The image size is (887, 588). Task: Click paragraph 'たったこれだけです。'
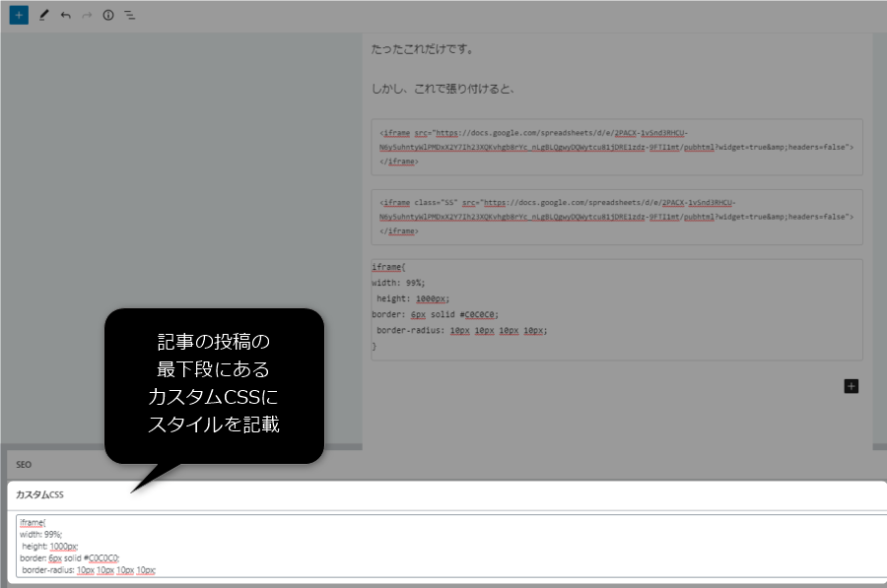[422, 49]
